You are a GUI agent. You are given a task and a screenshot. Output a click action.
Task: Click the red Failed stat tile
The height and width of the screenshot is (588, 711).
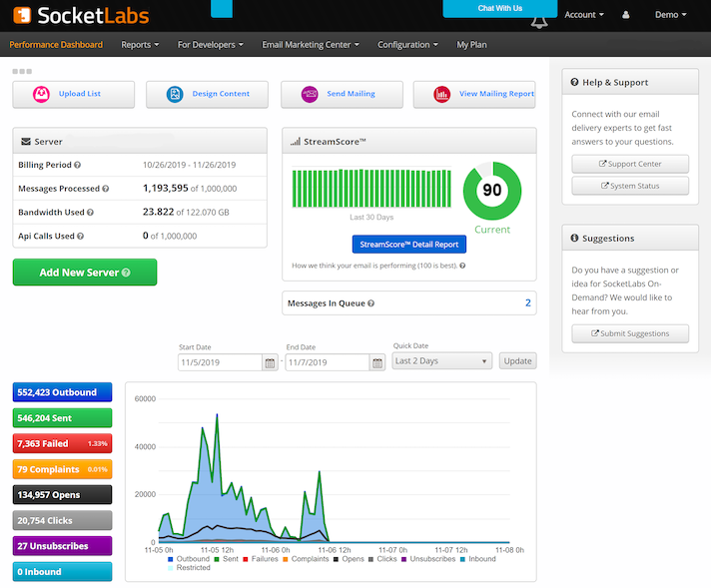tap(62, 443)
